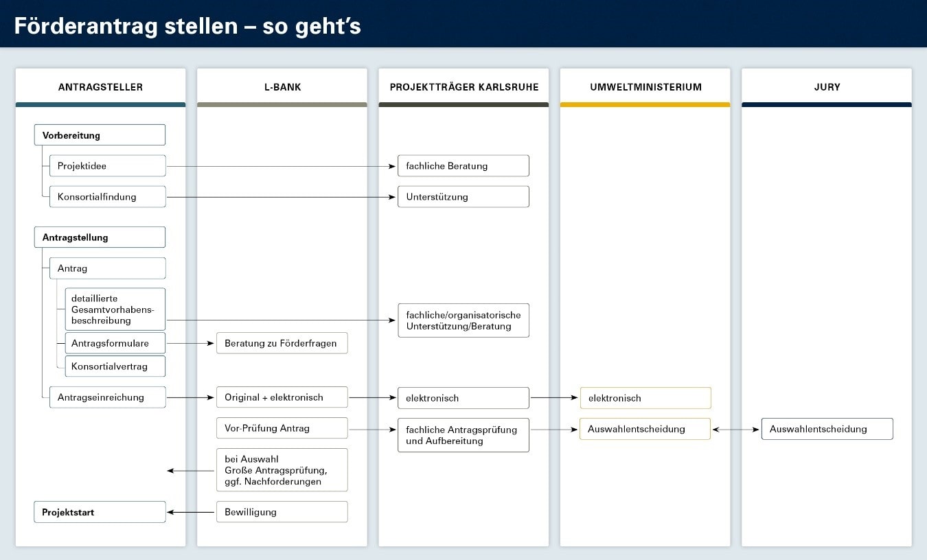Click the Bewilligung box
This screenshot has height=560, width=927.
pyautogui.click(x=282, y=512)
